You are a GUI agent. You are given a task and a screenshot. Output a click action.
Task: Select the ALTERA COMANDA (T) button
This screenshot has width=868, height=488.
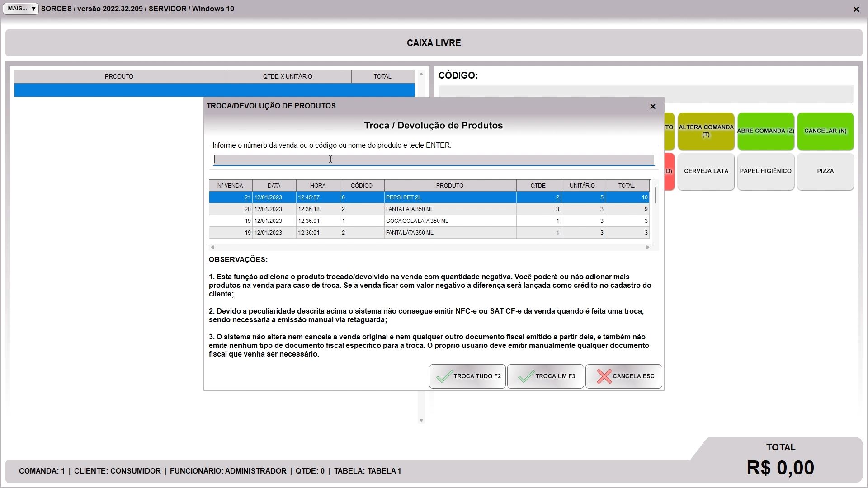coord(706,131)
